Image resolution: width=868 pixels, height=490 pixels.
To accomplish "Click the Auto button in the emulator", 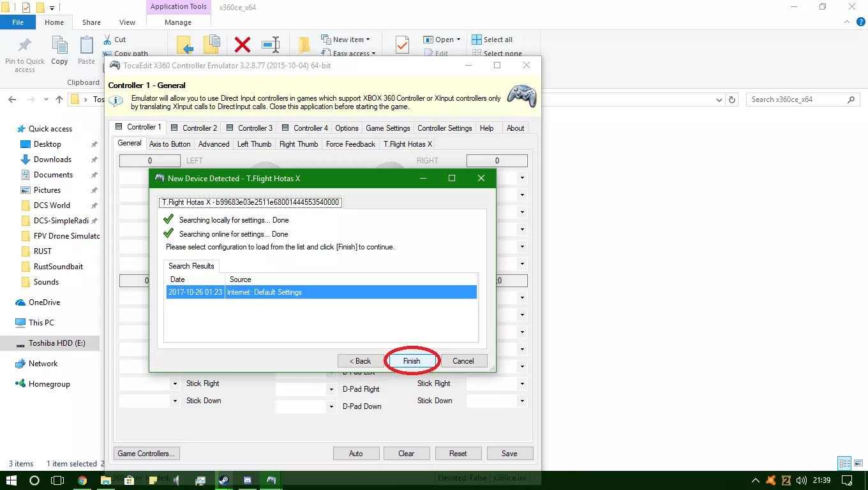I will (x=356, y=454).
